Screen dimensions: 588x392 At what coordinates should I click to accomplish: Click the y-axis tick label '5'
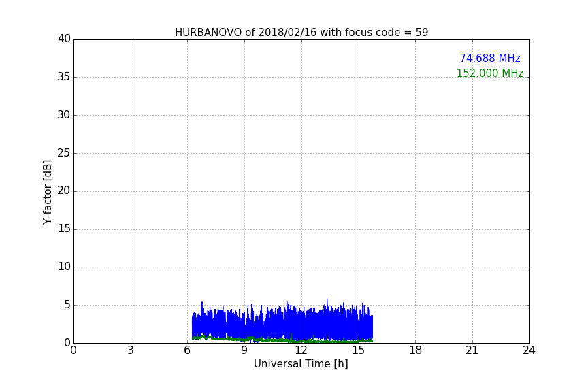click(x=67, y=305)
